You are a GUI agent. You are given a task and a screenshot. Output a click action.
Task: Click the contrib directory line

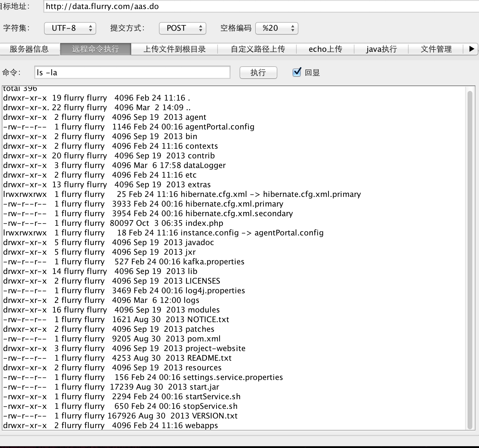pos(109,156)
